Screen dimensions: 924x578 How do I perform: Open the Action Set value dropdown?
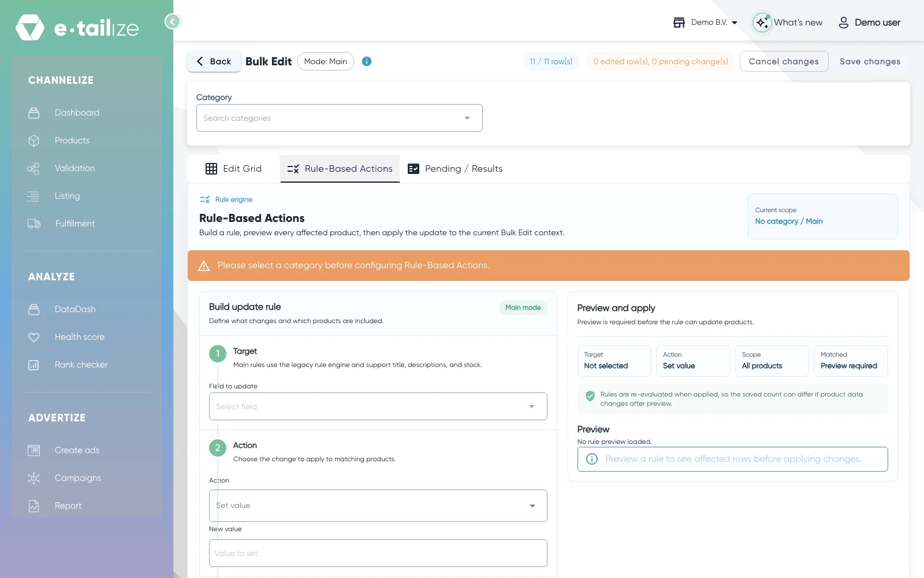coord(378,506)
